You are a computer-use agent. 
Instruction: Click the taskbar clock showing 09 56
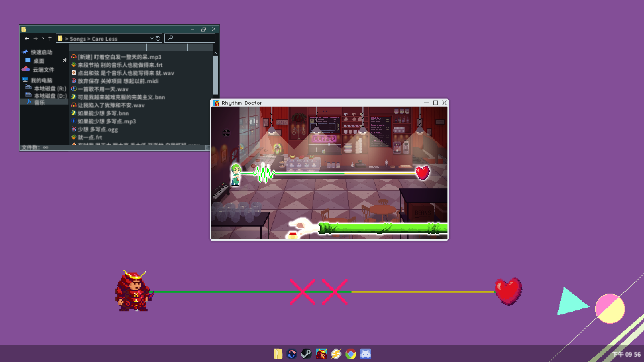tap(627, 355)
